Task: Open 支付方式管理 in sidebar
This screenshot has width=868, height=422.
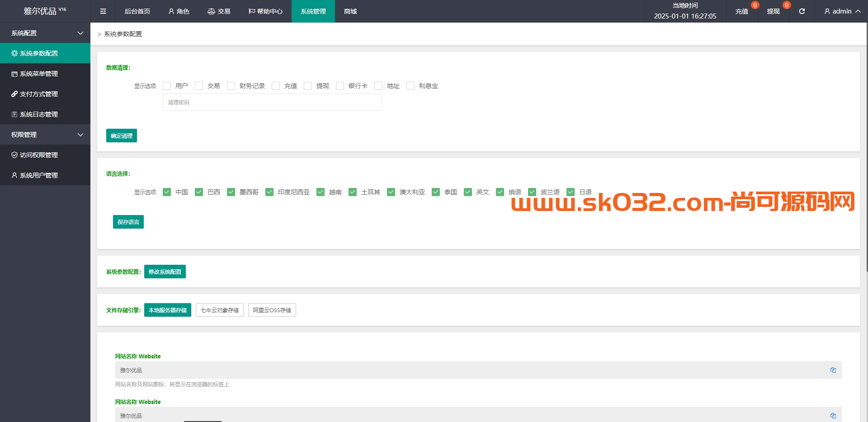Action: point(45,94)
